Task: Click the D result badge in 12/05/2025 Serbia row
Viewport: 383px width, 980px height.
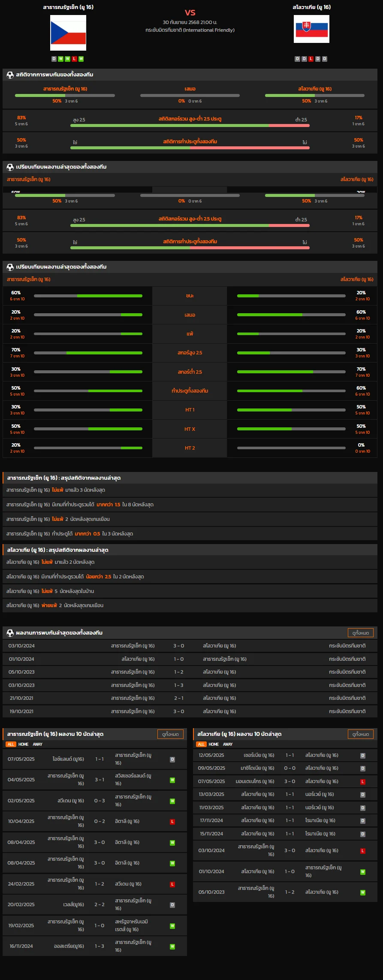Action: pyautogui.click(x=362, y=756)
